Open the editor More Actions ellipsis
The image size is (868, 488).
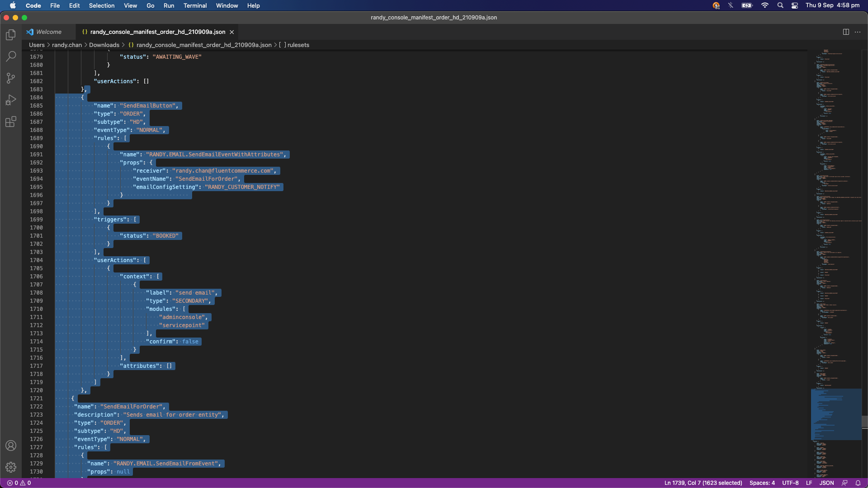858,32
